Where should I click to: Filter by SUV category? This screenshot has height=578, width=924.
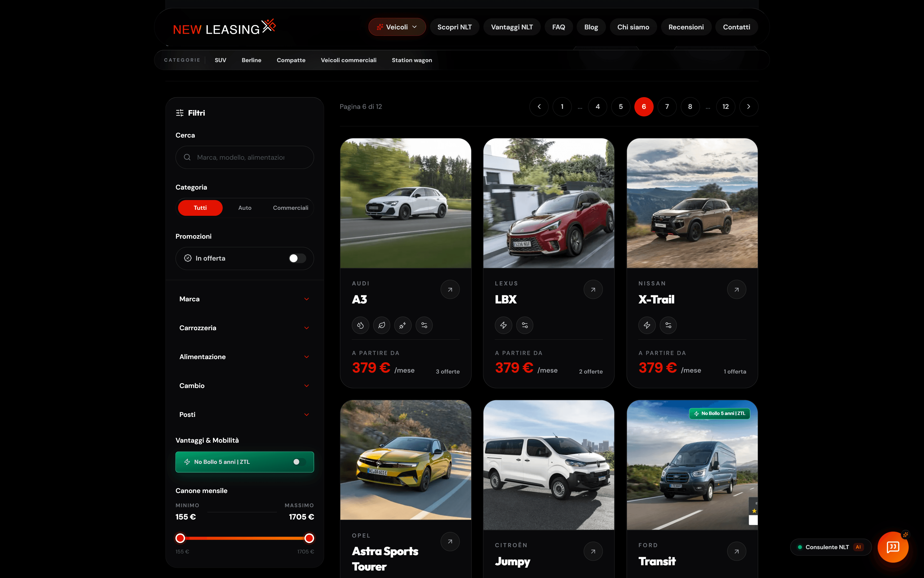220,60
